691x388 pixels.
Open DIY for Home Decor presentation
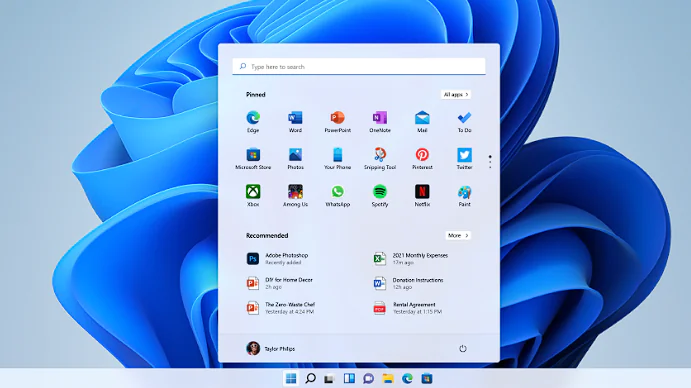click(280, 284)
